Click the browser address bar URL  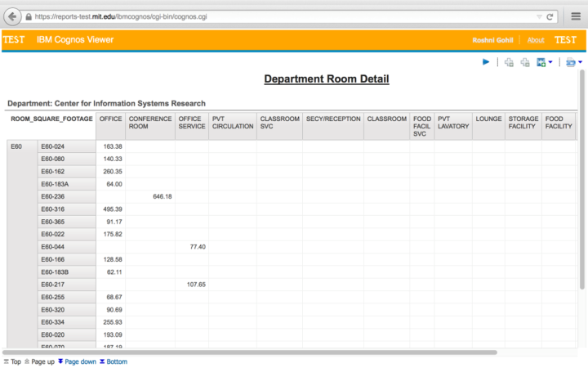pos(245,16)
